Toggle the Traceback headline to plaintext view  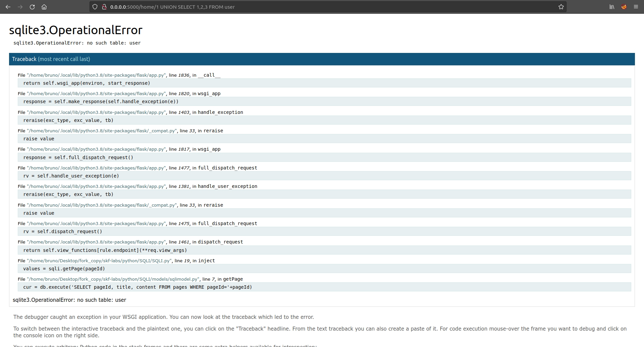coord(24,59)
